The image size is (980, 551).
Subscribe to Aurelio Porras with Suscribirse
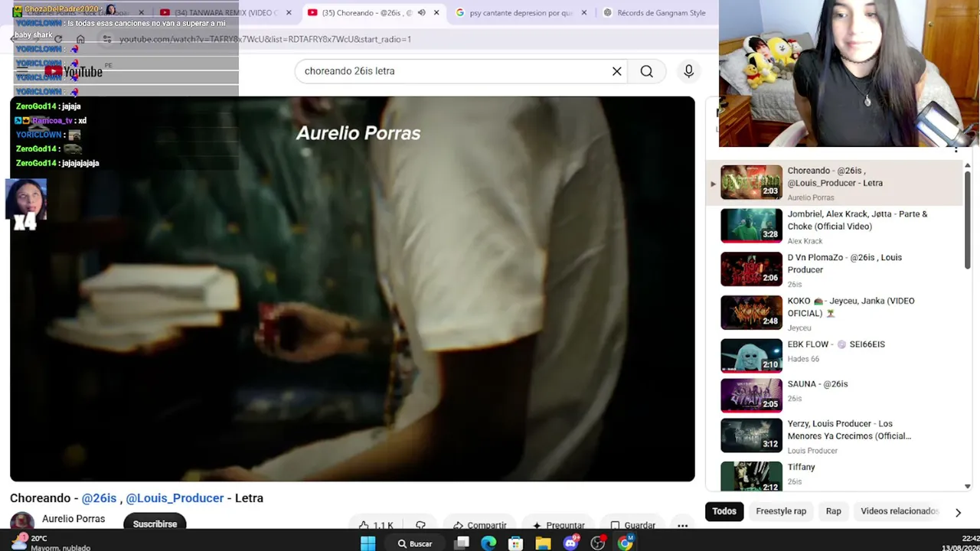click(x=155, y=524)
